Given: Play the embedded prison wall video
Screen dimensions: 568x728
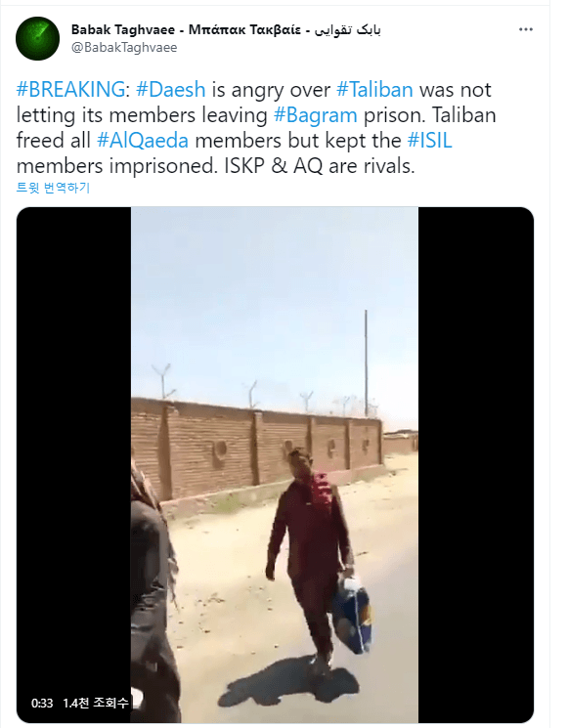Looking at the screenshot, I should [275, 465].
